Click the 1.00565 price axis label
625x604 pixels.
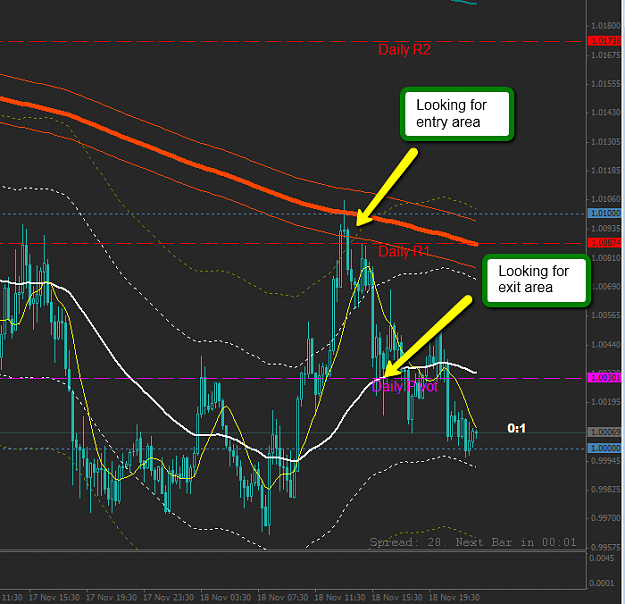click(605, 315)
